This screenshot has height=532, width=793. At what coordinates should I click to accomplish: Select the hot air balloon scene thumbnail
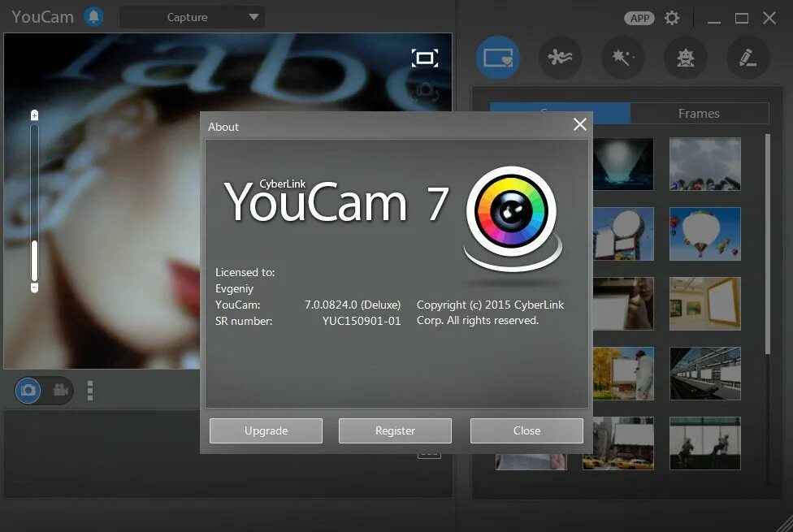click(x=705, y=234)
